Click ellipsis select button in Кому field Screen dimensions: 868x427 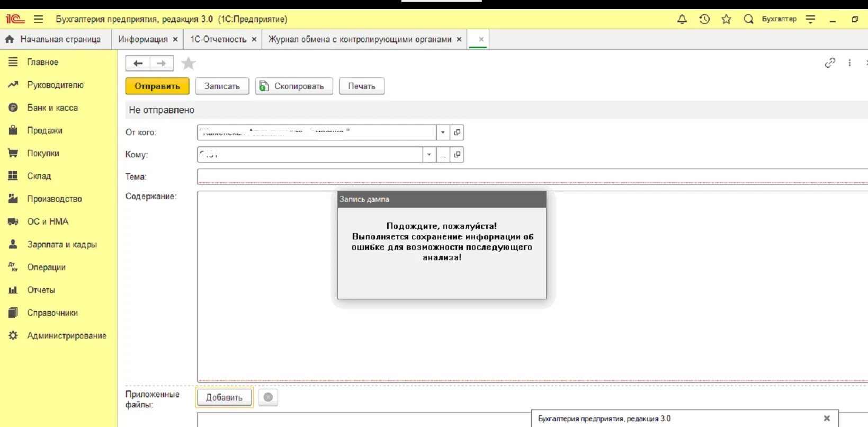[x=443, y=155]
